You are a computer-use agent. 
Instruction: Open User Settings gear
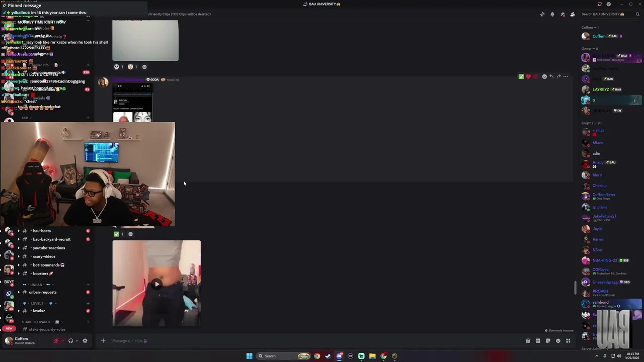[x=85, y=341]
